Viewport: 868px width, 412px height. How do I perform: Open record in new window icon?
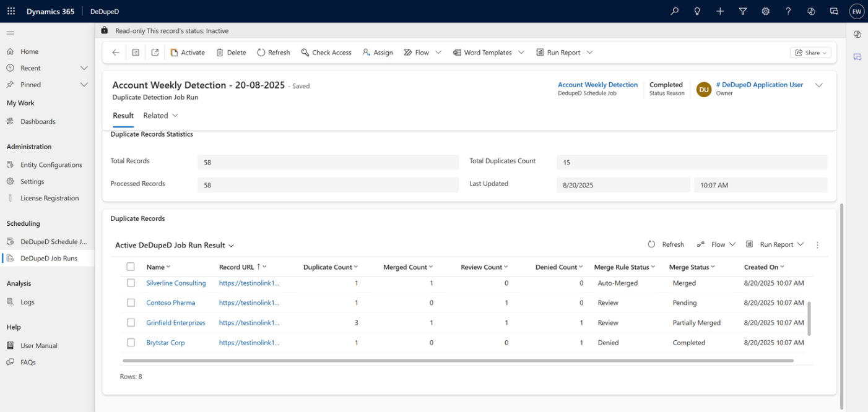155,53
